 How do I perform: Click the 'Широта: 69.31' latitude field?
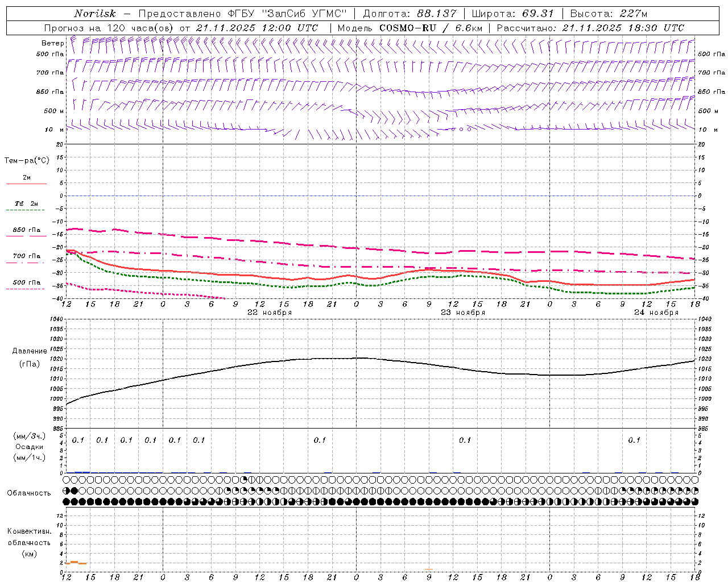click(x=512, y=14)
